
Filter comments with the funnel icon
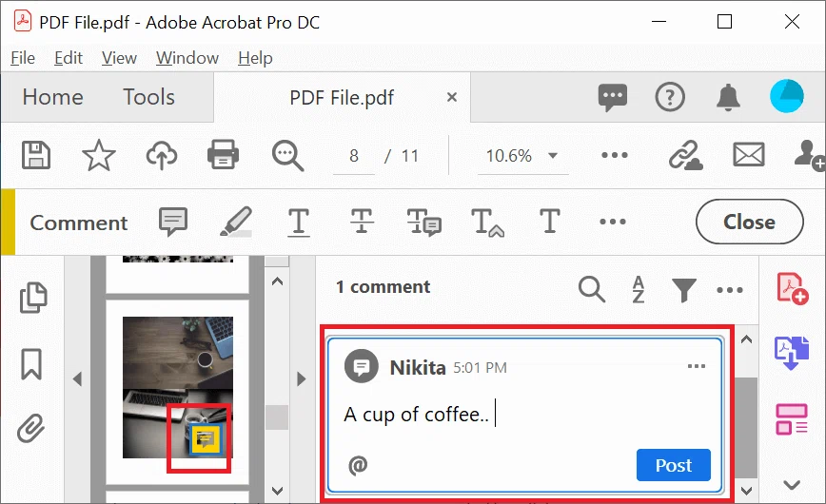coord(684,290)
